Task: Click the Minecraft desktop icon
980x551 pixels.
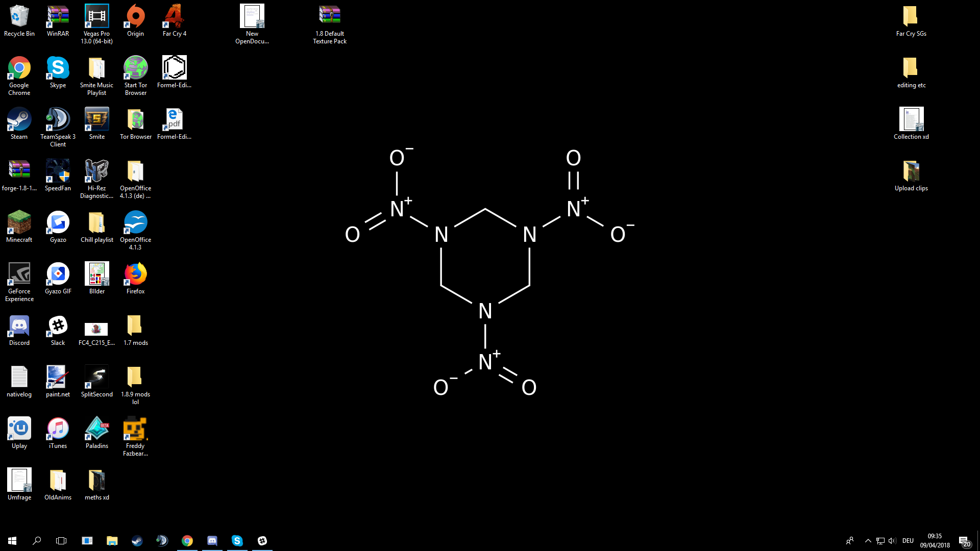Action: pos(19,223)
